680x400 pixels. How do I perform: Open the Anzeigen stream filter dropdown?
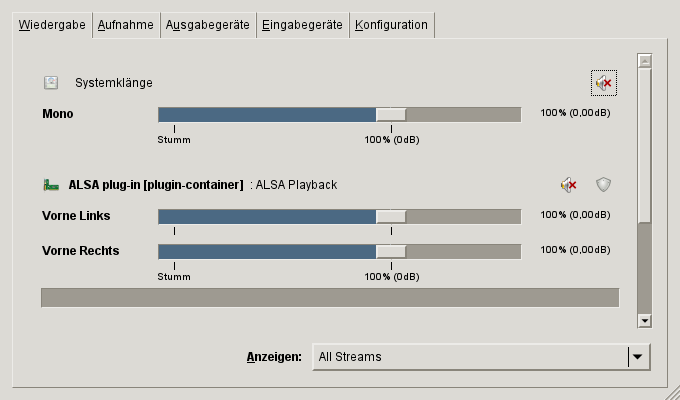click(x=480, y=356)
